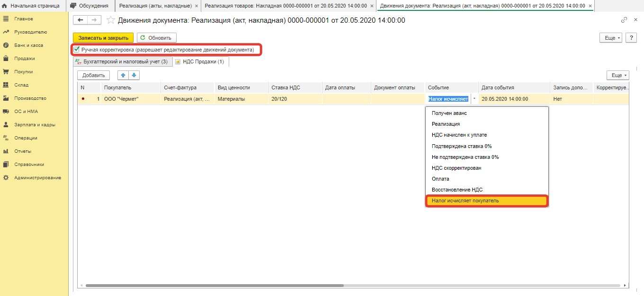Screen dimensions: 644x296
Task: Click the horizontal table scrollbar
Action: (x=214, y=286)
